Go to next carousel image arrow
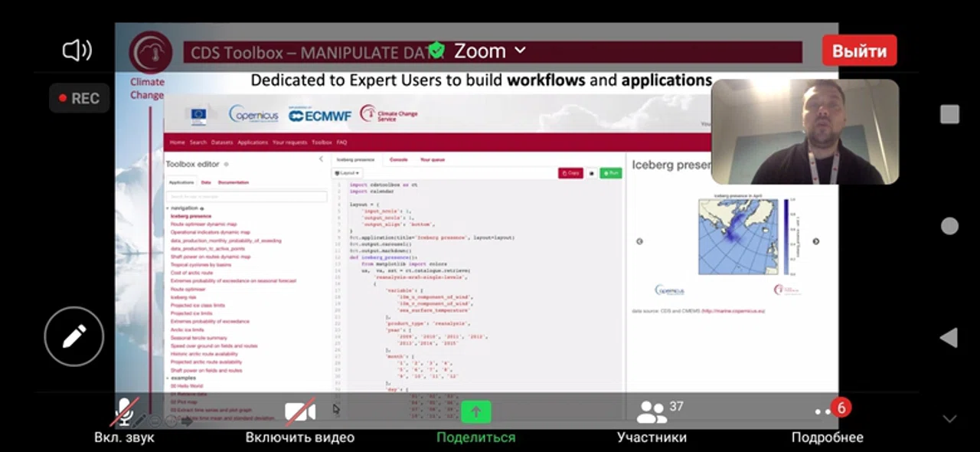 point(815,241)
